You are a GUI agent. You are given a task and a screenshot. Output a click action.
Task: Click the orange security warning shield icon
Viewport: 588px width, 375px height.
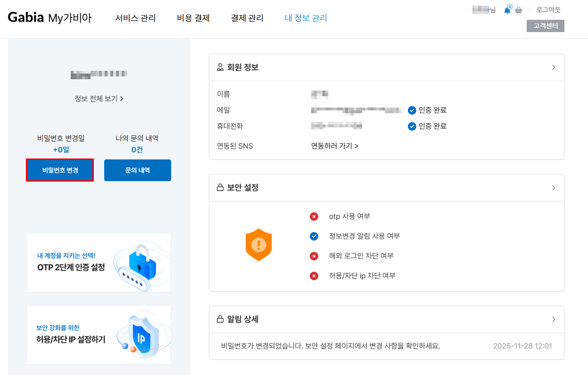coord(258,244)
